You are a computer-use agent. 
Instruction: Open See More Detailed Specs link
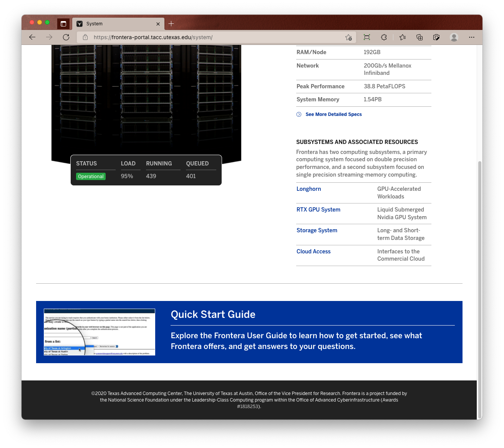click(x=333, y=114)
